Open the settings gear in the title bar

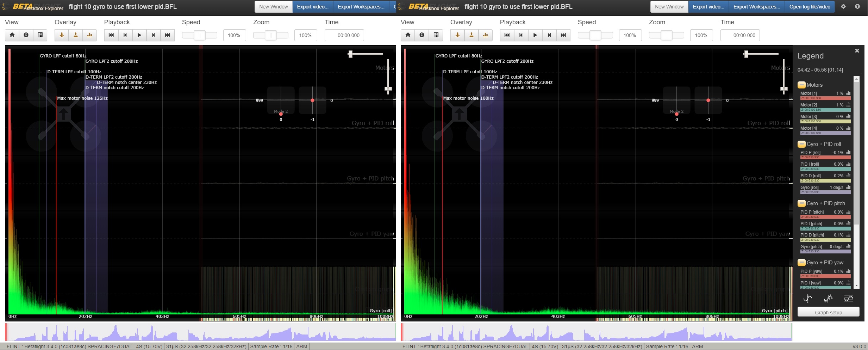[843, 6]
